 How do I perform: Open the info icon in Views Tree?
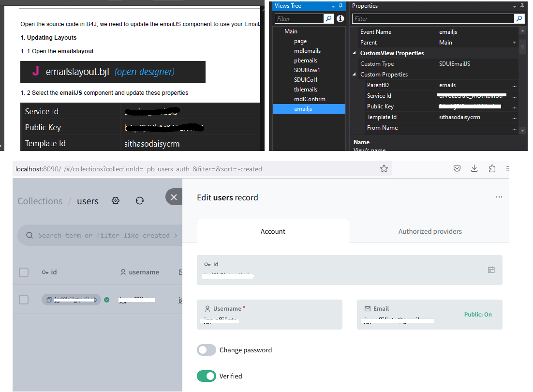[341, 19]
